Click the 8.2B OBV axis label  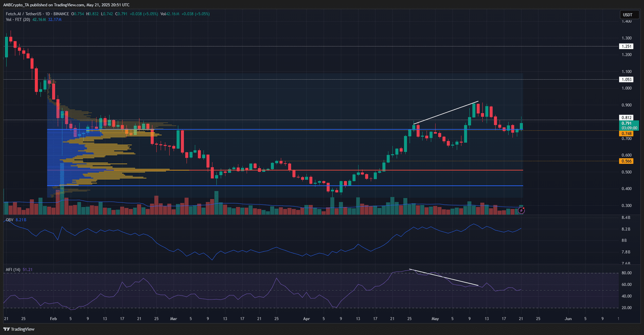pos(626,229)
